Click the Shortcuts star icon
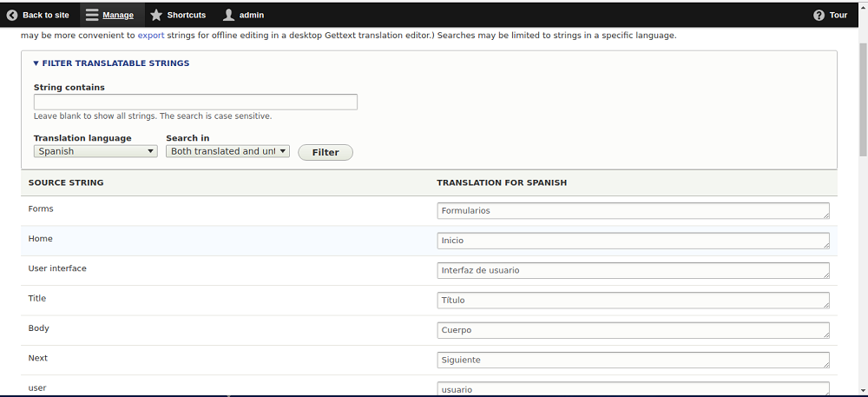This screenshot has width=868, height=397. [x=156, y=15]
